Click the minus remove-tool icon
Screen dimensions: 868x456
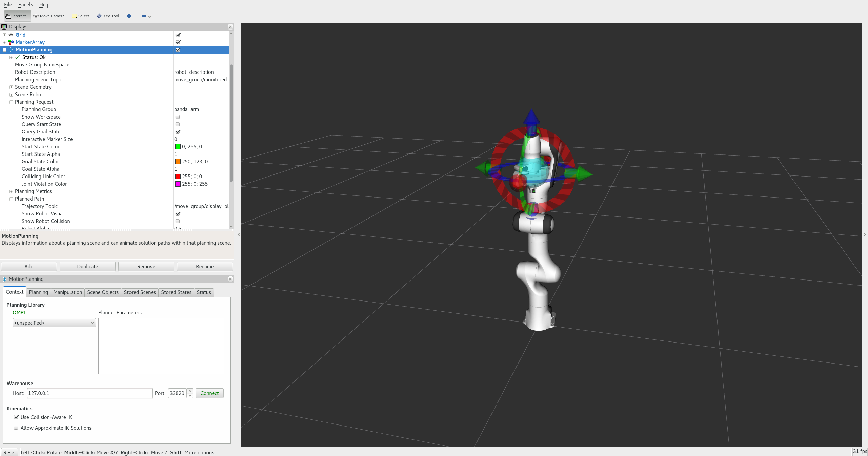(144, 16)
